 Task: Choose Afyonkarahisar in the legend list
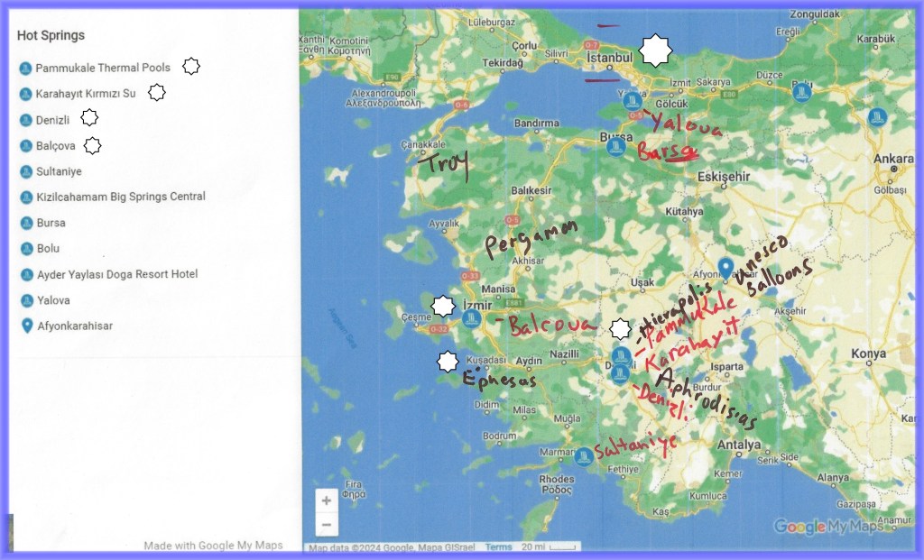point(74,326)
